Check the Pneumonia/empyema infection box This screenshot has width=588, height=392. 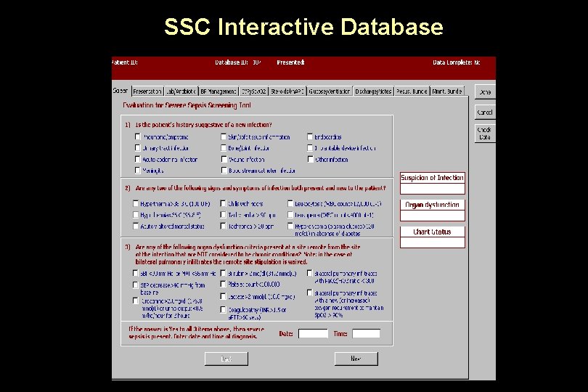pyautogui.click(x=138, y=137)
